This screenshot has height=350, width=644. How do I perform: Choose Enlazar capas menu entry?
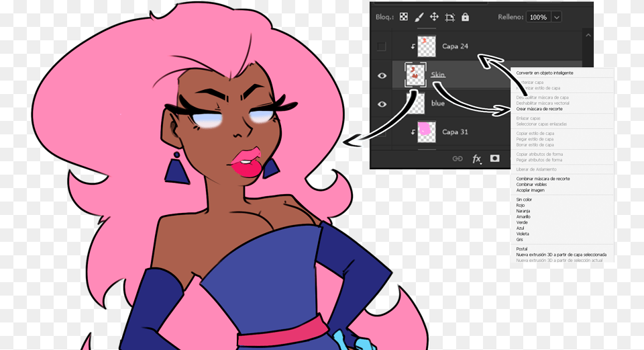click(528, 118)
